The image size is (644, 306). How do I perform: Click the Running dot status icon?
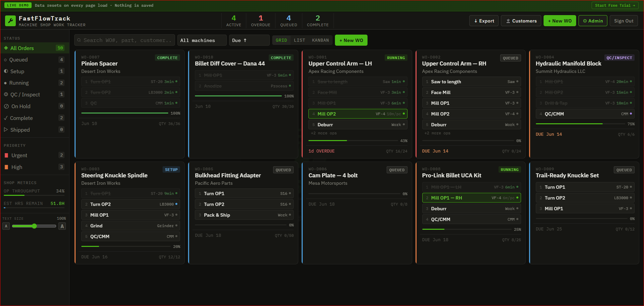click(5, 83)
